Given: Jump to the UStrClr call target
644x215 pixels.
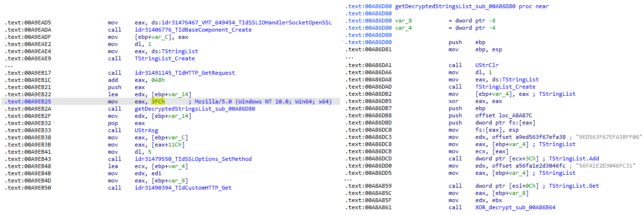Looking at the screenshot, I should [x=489, y=65].
